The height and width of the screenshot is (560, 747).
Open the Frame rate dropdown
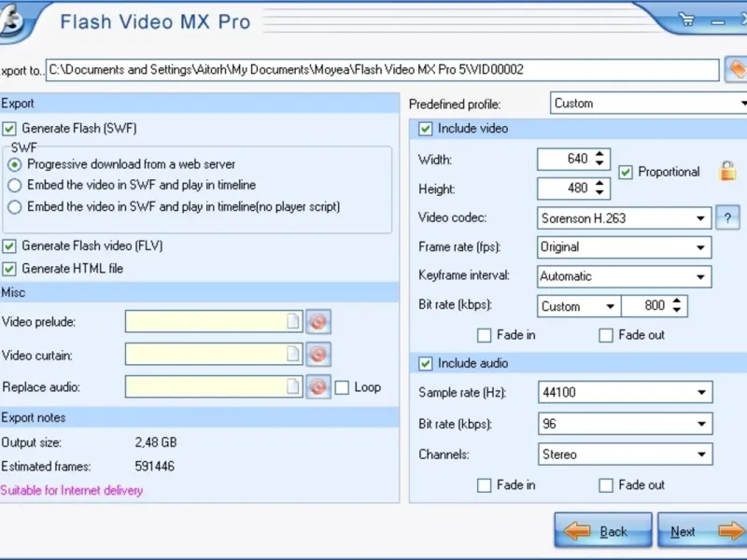point(624,247)
